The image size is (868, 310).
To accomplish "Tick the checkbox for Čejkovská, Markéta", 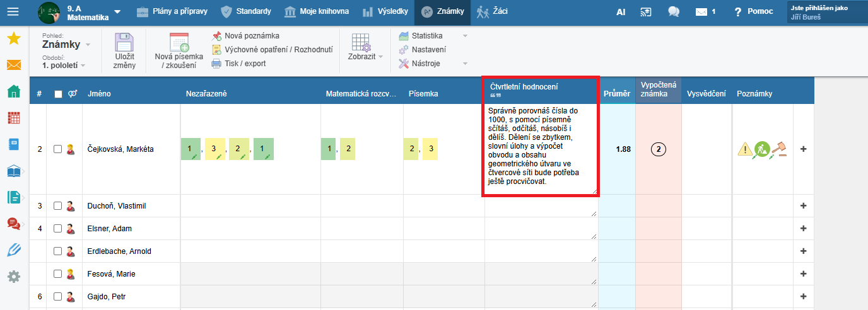I will (58, 149).
